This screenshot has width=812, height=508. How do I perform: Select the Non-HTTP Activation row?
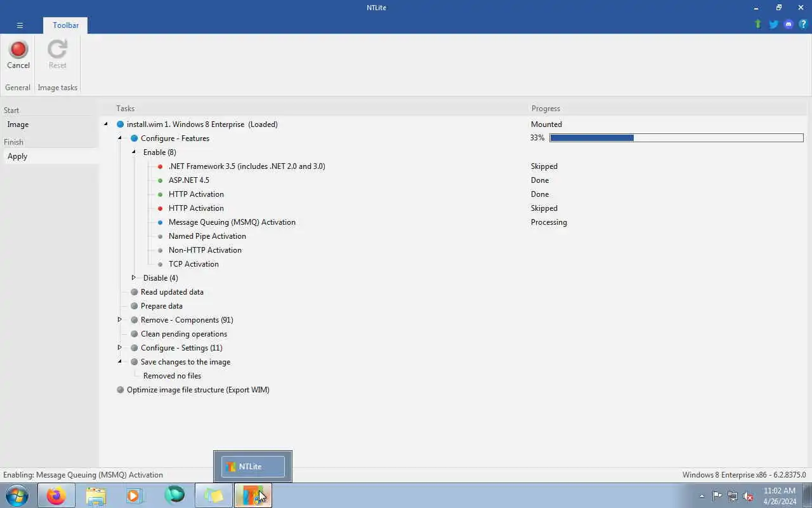click(x=205, y=250)
